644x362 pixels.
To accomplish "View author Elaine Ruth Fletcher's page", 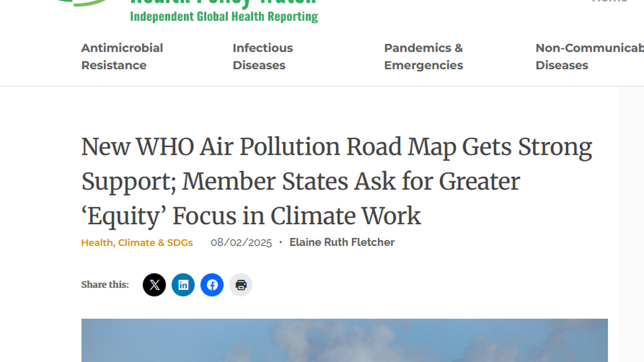I will click(342, 242).
